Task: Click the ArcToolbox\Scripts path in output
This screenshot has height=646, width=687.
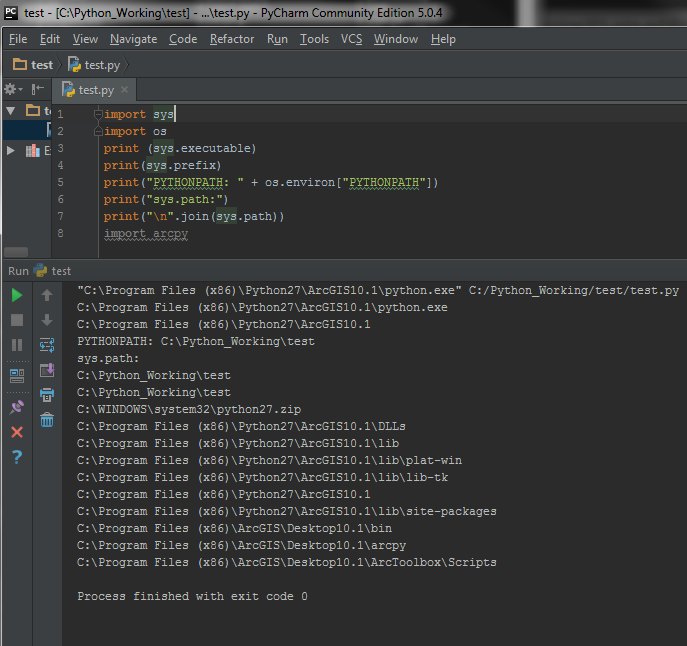Action: [x=287, y=562]
